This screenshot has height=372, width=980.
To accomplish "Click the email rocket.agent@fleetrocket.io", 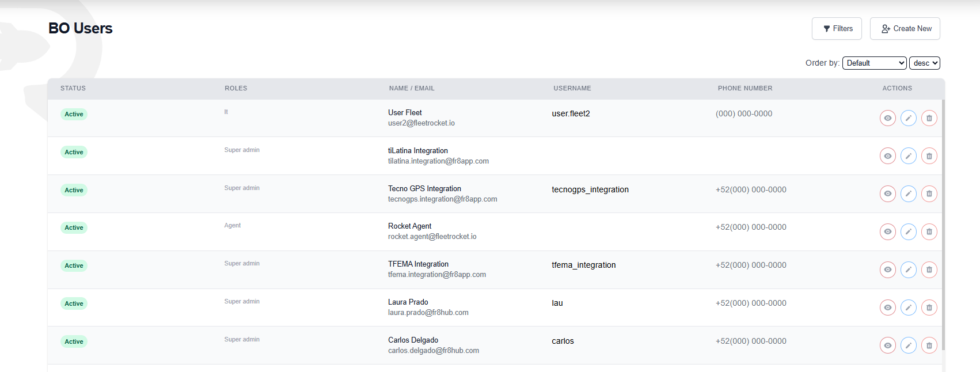I will [x=432, y=237].
